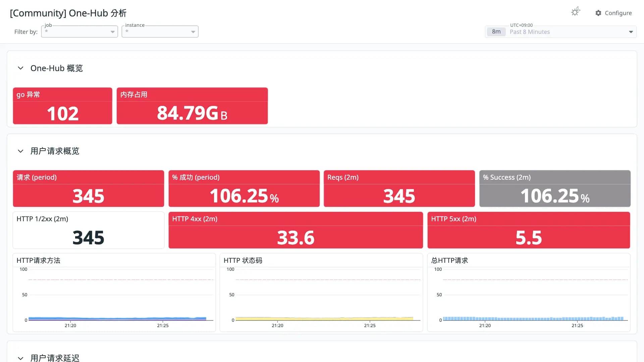Expand the 用户请求延迟 section chevron

[x=20, y=358]
